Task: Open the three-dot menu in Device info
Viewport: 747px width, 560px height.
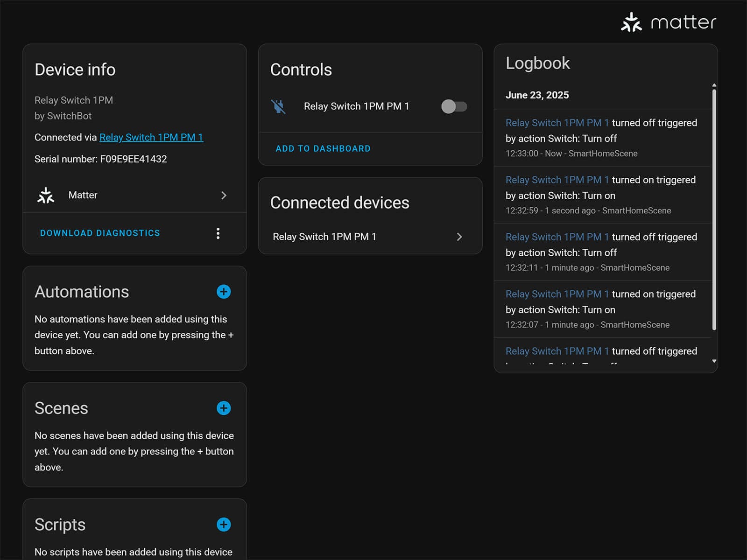Action: (x=218, y=233)
